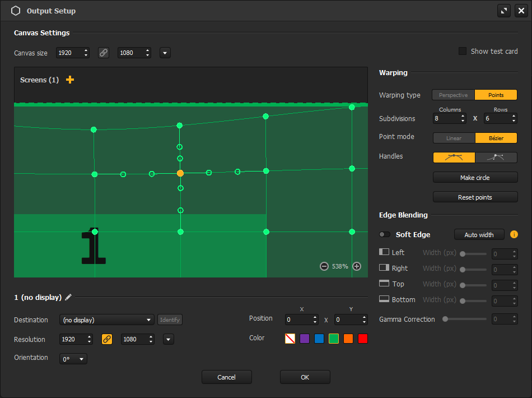The width and height of the screenshot is (532, 398).
Task: Click the Position X input field
Action: [301, 318]
